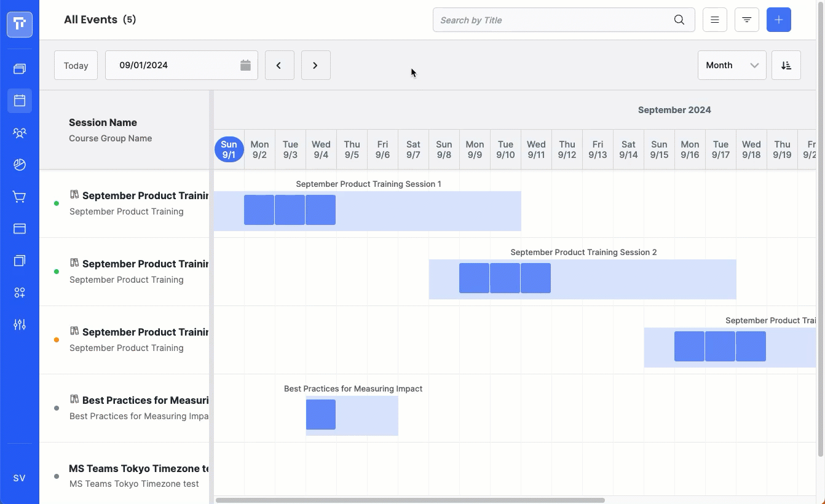Click the All Events (5) title
825x504 pixels.
click(100, 20)
